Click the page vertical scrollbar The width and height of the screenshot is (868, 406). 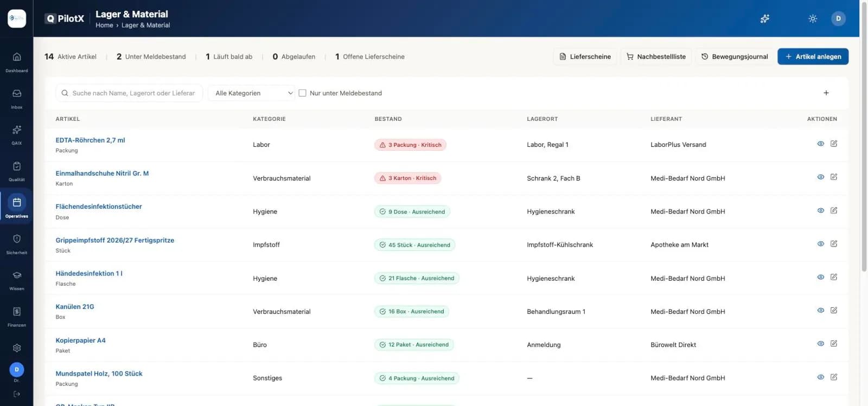click(864, 136)
